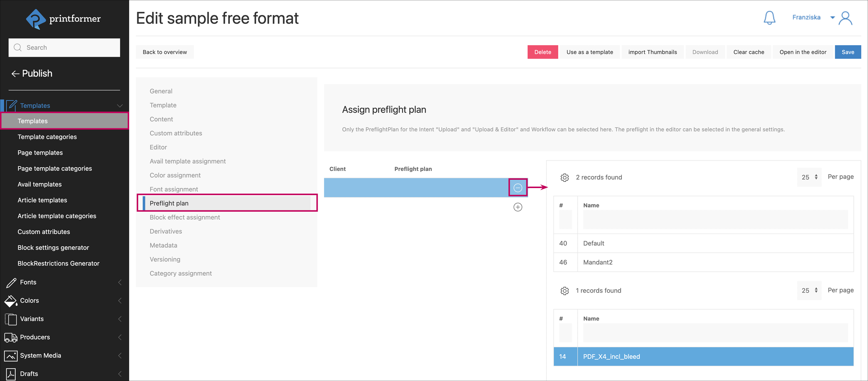Change per page value in top records table
Viewport: 868px width, 381px height.
coord(809,177)
